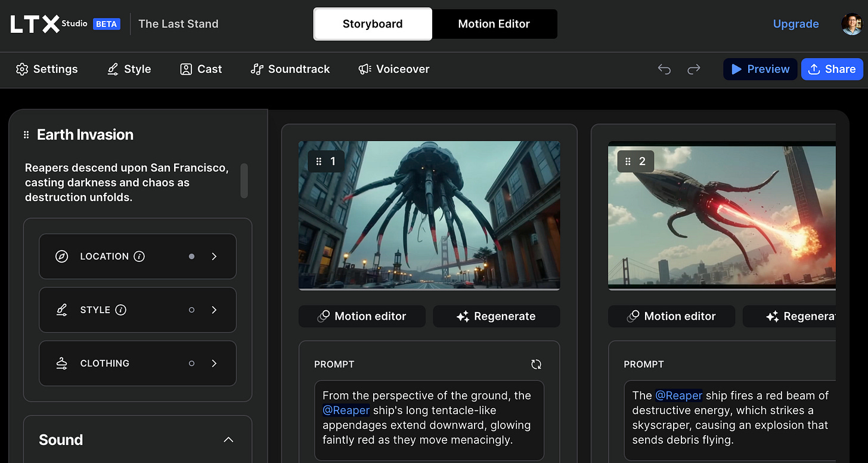Image resolution: width=868 pixels, height=463 pixels.
Task: Expand the Clothing settings row
Action: pos(214,363)
